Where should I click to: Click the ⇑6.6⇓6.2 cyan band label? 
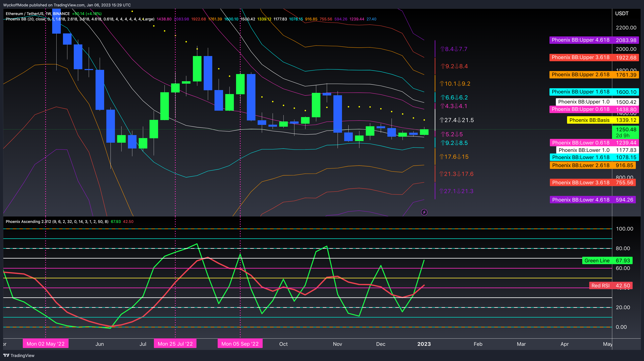point(454,97)
